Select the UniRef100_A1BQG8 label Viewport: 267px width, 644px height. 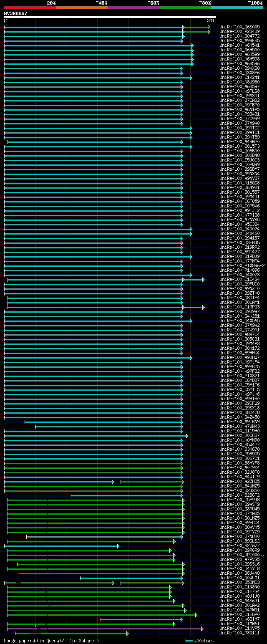(239, 183)
